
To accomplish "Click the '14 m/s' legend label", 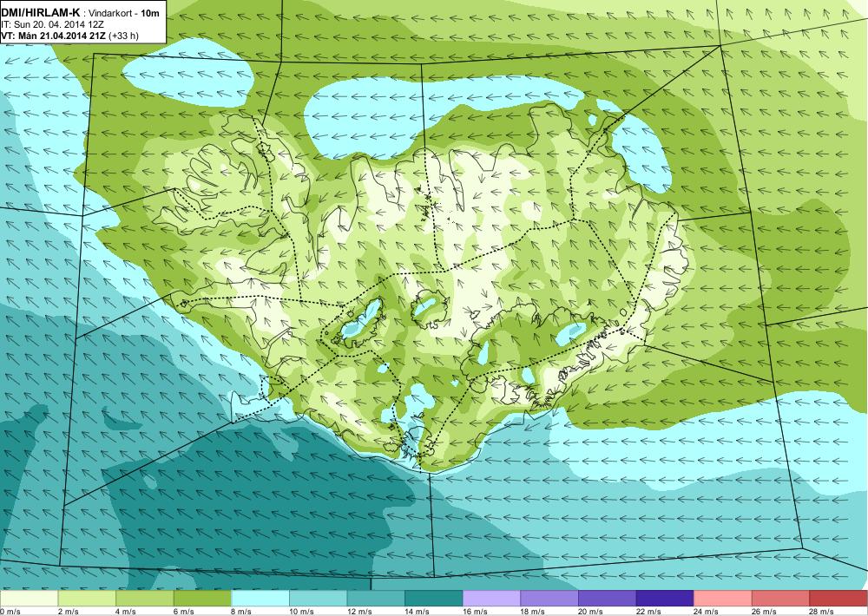I will pyautogui.click(x=417, y=612).
